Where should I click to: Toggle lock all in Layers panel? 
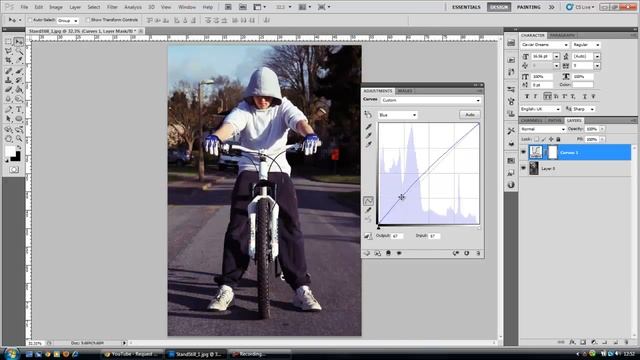[x=558, y=139]
